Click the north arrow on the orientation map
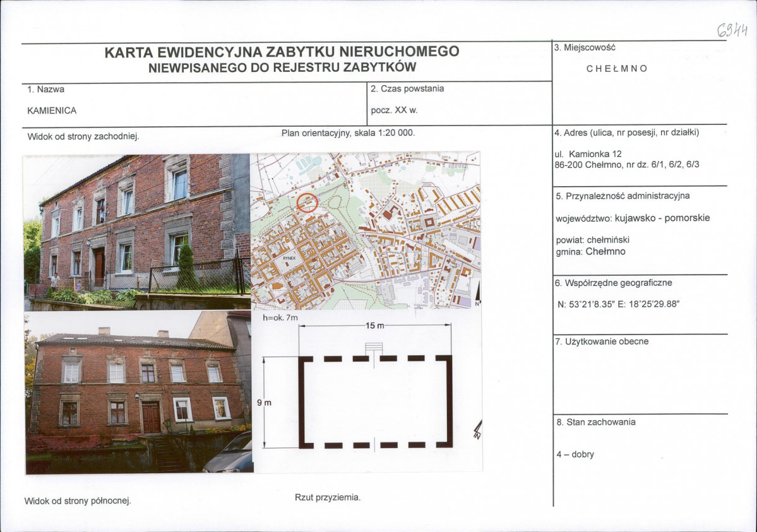This screenshot has height=532, width=757. coord(477,293)
